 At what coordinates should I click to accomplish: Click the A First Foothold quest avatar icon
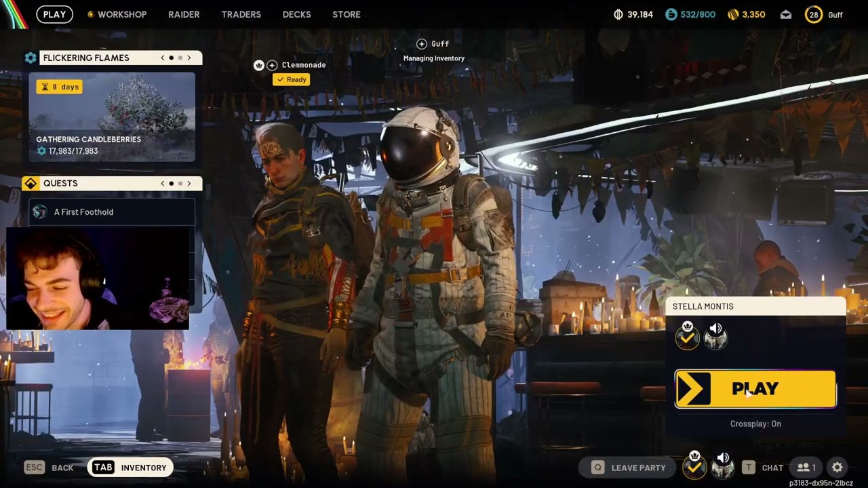(x=40, y=212)
